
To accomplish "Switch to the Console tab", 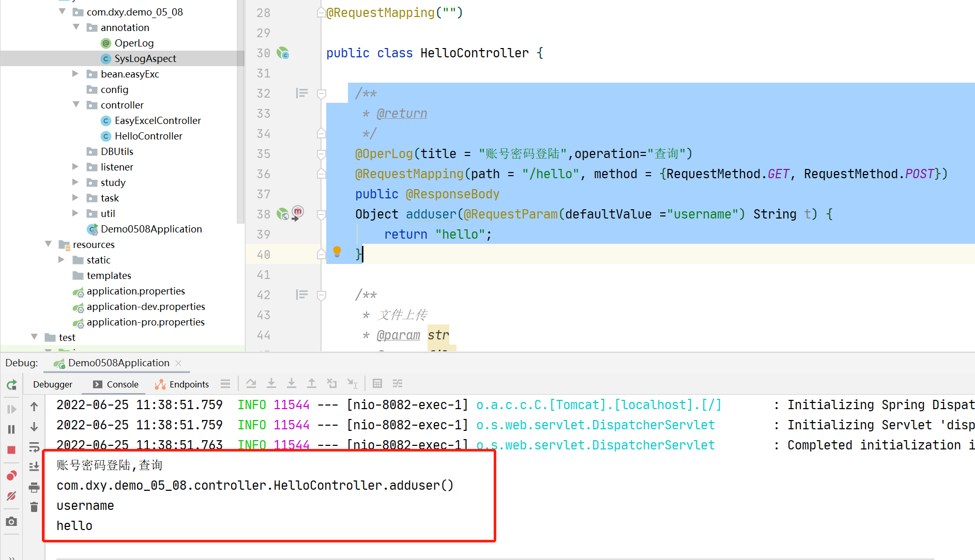I will [x=116, y=384].
